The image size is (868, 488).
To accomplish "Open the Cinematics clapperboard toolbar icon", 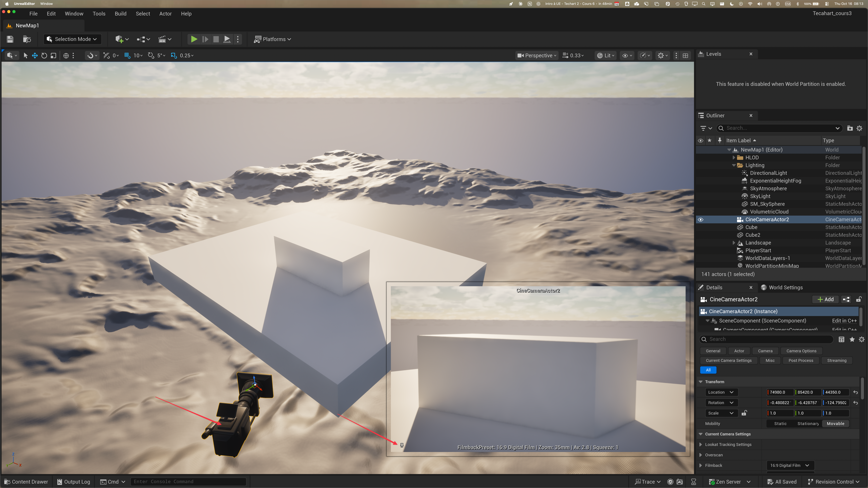I will pos(162,39).
